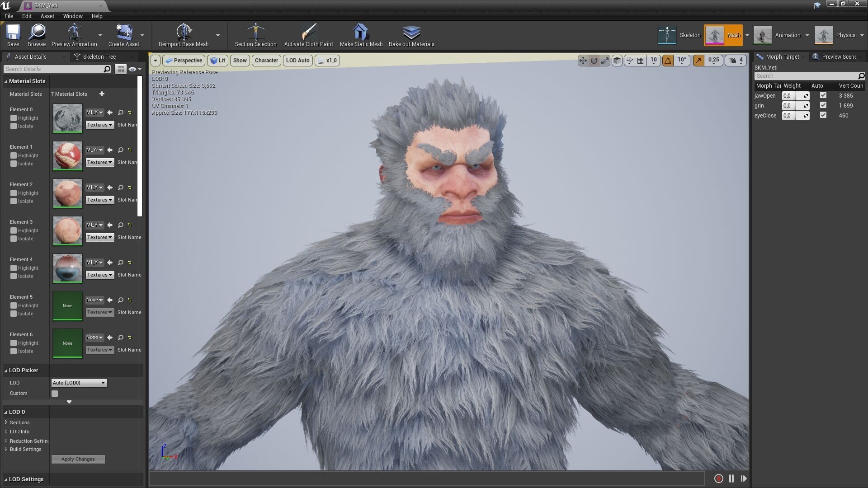Toggle rotation snapping in viewport
Viewport: 868px width, 488px height.
[668, 61]
